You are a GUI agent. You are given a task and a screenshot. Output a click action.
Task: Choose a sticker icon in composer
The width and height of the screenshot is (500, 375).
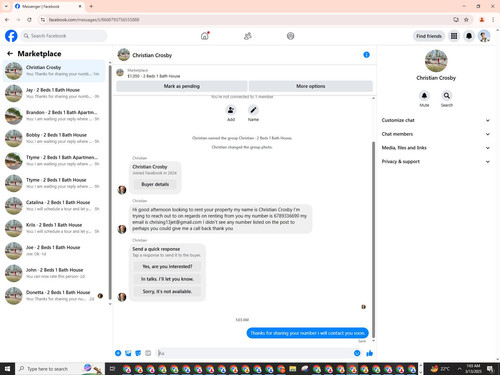tap(138, 353)
